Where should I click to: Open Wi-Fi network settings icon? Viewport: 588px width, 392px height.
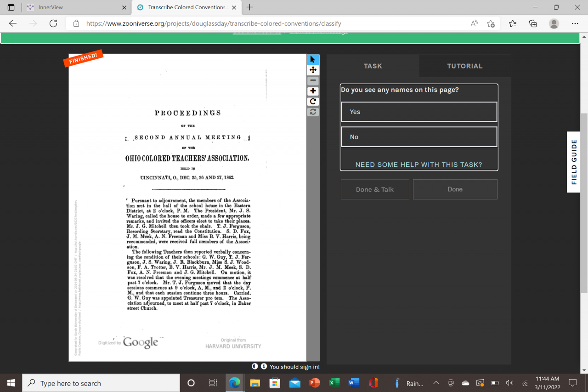coord(524,383)
